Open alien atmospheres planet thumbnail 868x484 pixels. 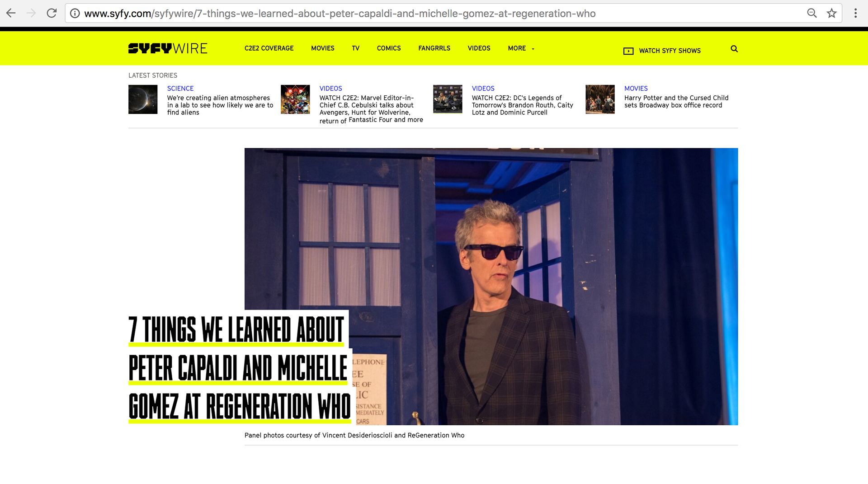coord(143,99)
